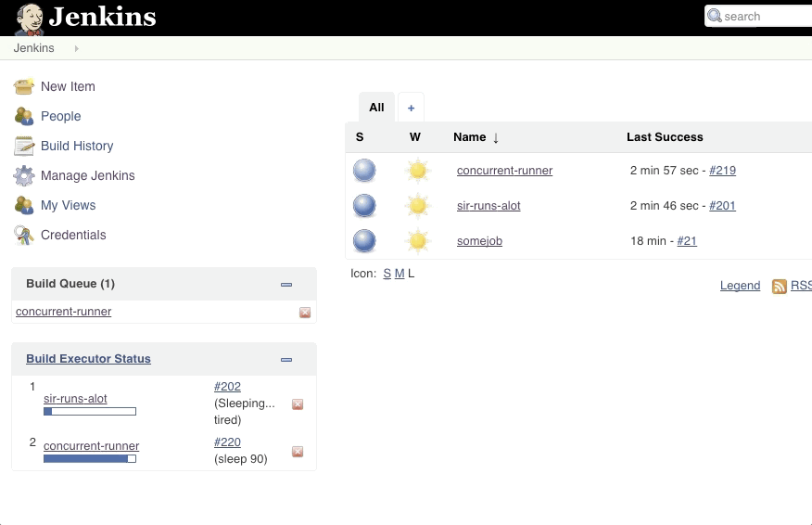Image resolution: width=812 pixels, height=525 pixels.
Task: Open running build #202 link
Action: (x=227, y=387)
